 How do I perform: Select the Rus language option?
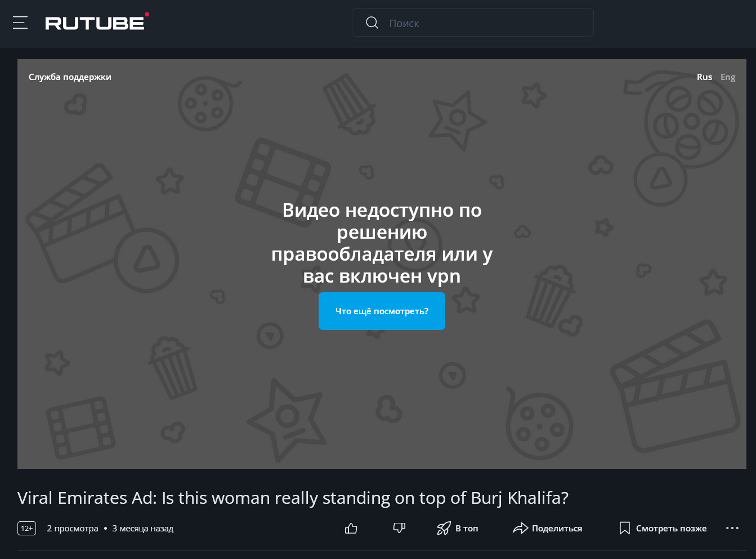pos(704,77)
